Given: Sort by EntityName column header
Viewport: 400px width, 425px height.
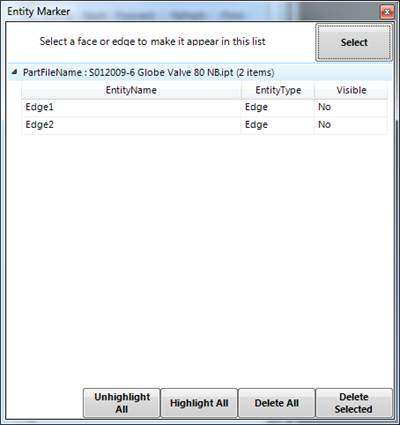Looking at the screenshot, I should click(131, 90).
